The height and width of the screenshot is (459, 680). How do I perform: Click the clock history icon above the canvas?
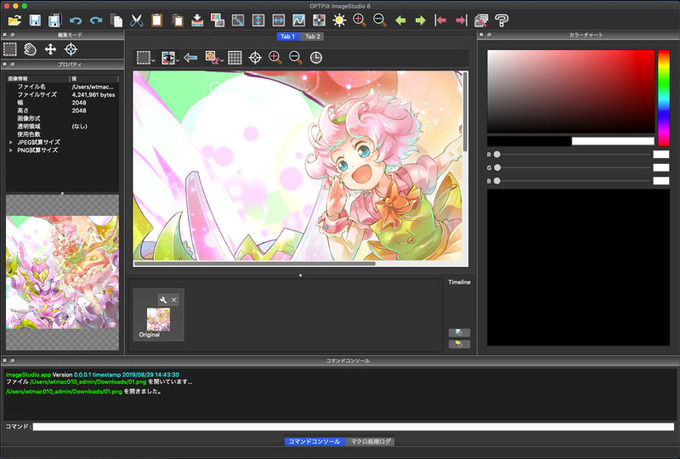click(x=316, y=58)
